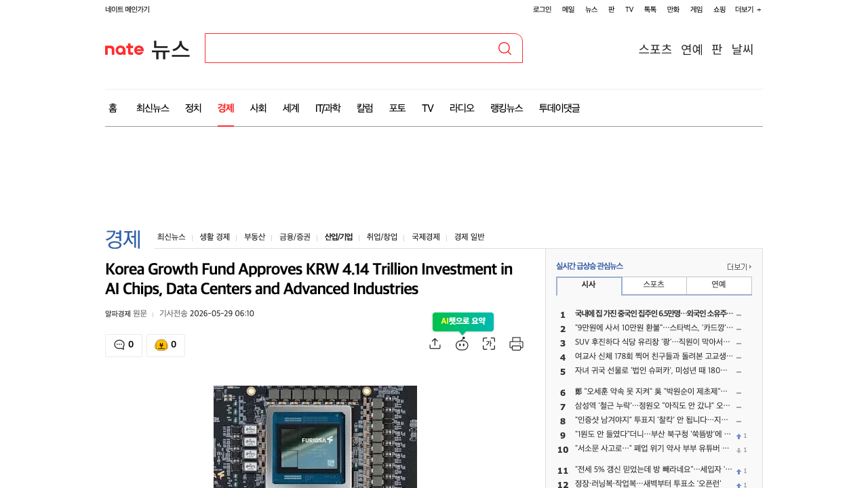Go to 네이트 메인가기 link
This screenshot has width=868, height=488.
point(127,9)
